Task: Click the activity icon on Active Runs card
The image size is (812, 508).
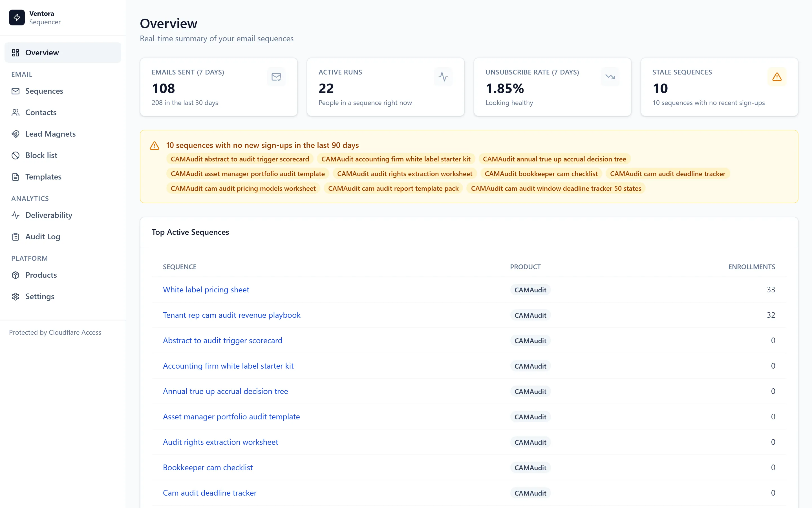Action: pyautogui.click(x=443, y=77)
